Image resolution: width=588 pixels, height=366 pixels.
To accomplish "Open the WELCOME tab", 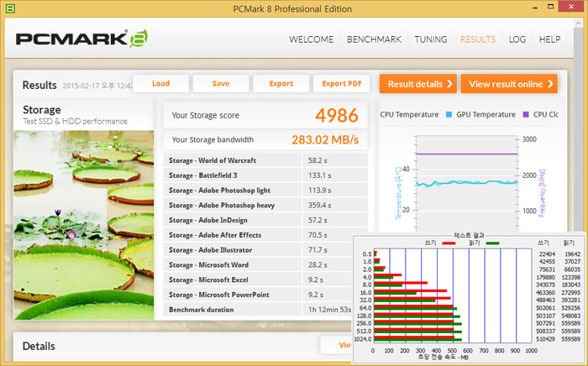I will click(311, 39).
